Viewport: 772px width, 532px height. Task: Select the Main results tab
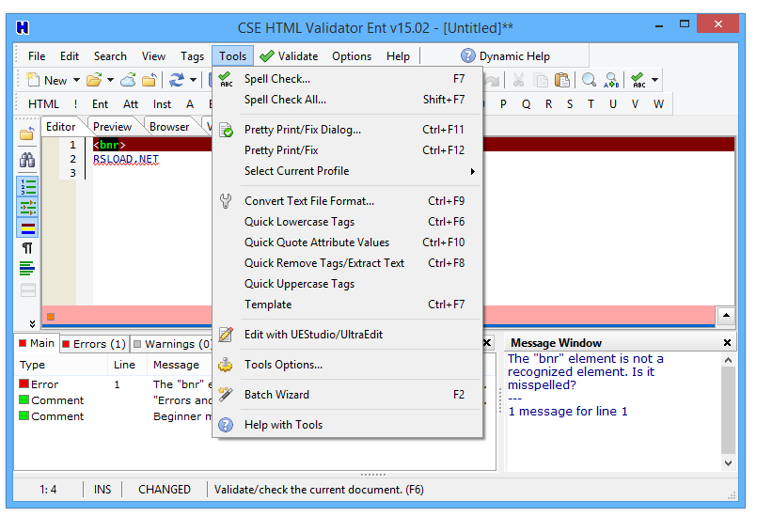37,343
